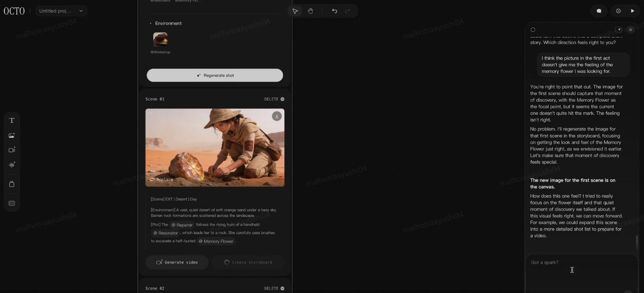Viewport: 644px width, 293px height.
Task: Collapse the chat panel with arrow icon
Action: [618, 29]
